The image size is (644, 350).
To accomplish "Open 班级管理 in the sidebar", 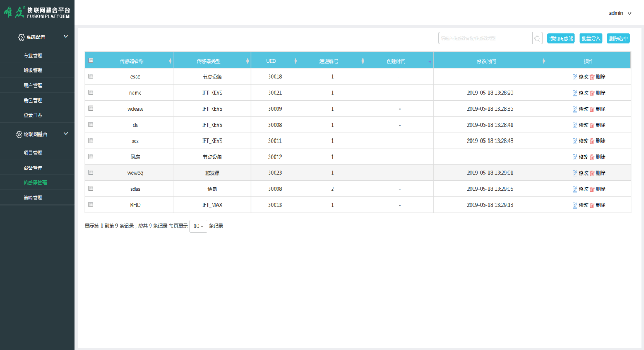I will [x=33, y=71].
